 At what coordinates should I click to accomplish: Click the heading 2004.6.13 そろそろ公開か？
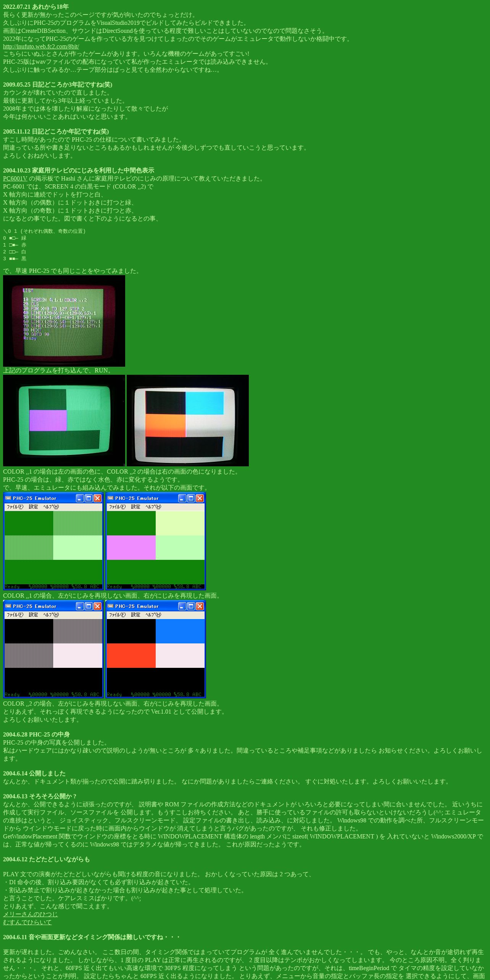click(40, 796)
